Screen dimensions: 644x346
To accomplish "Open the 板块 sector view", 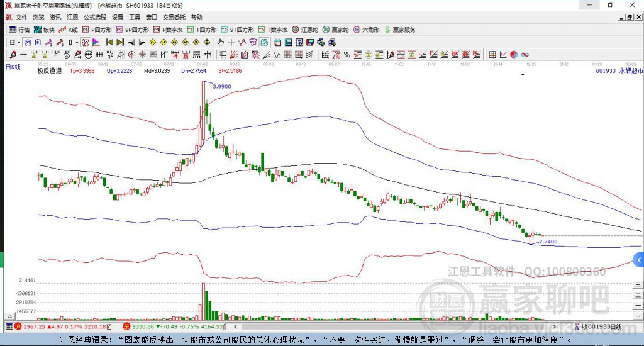I will click(x=45, y=30).
